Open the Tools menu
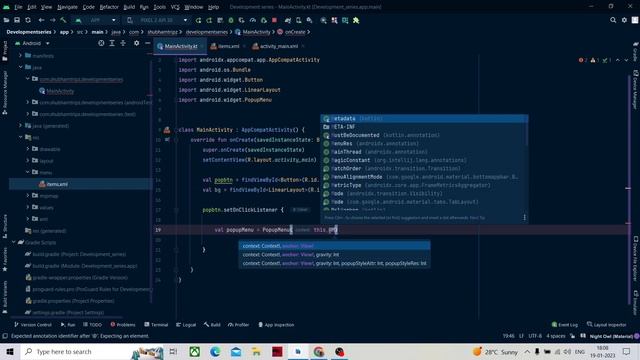 [x=160, y=7]
